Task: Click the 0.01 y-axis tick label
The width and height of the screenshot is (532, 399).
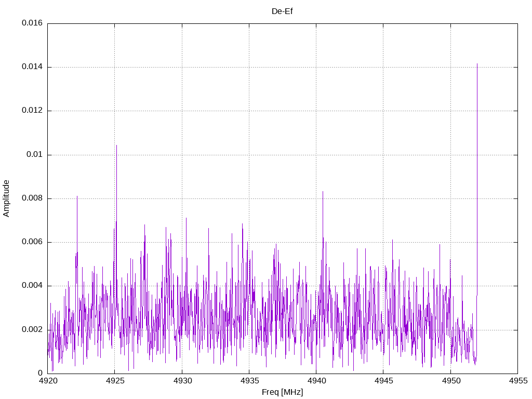Action: 35,155
